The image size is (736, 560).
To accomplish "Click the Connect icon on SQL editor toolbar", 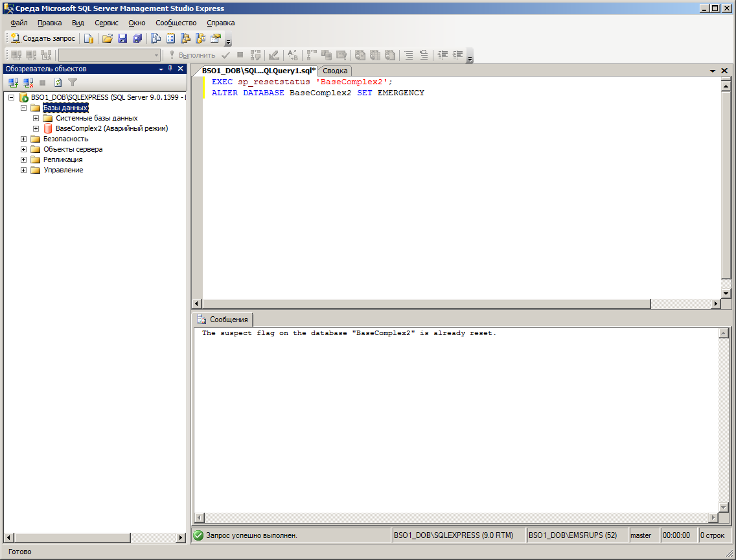I will (16, 55).
